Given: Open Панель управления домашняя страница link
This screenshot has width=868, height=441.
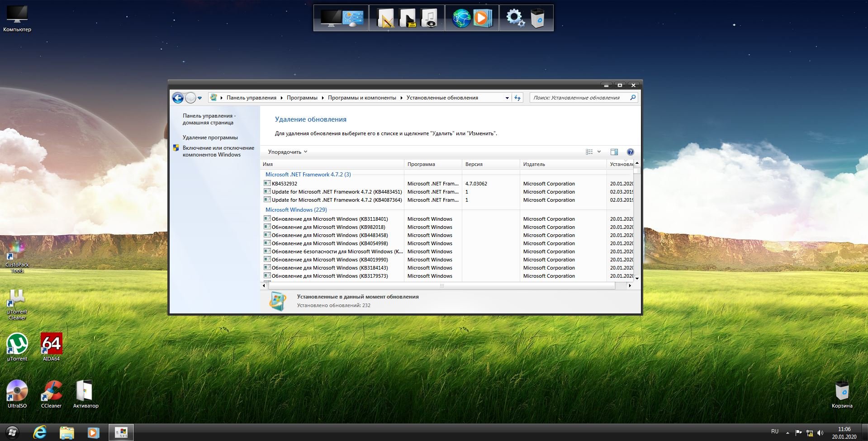Looking at the screenshot, I should click(209, 119).
